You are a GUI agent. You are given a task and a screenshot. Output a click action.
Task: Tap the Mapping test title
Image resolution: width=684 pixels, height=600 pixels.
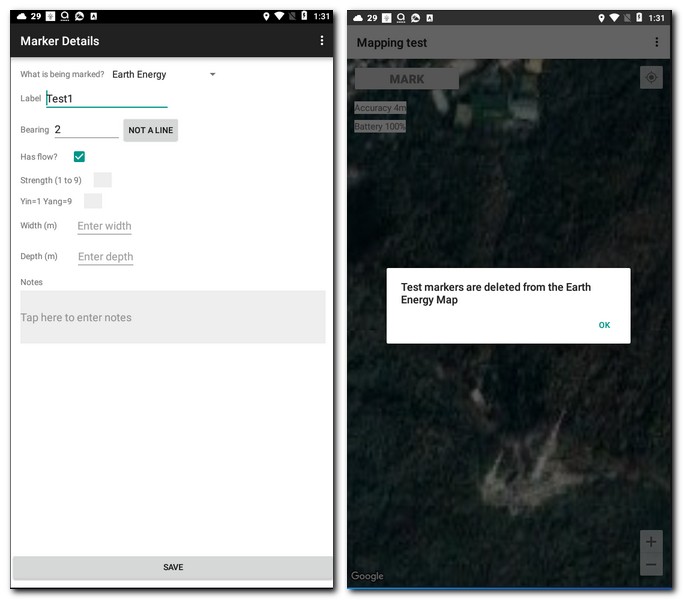point(392,43)
